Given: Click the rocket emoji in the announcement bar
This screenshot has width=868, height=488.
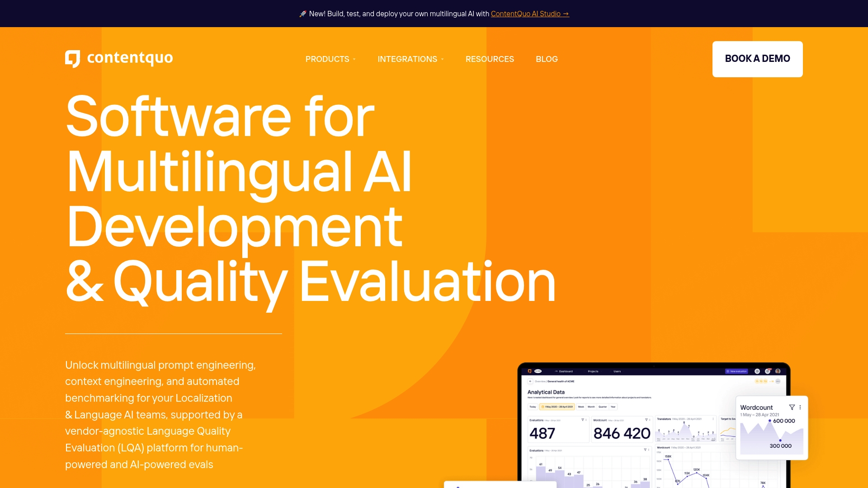Looking at the screenshot, I should [x=303, y=14].
